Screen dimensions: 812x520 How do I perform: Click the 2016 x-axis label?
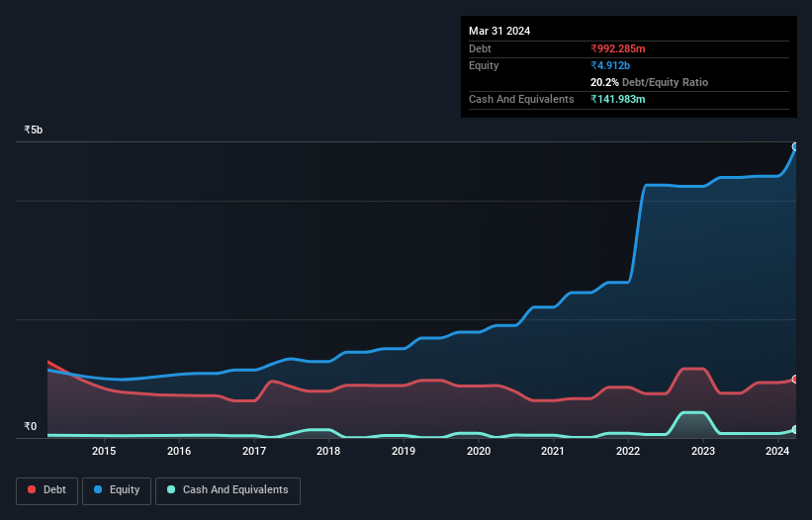pos(179,451)
